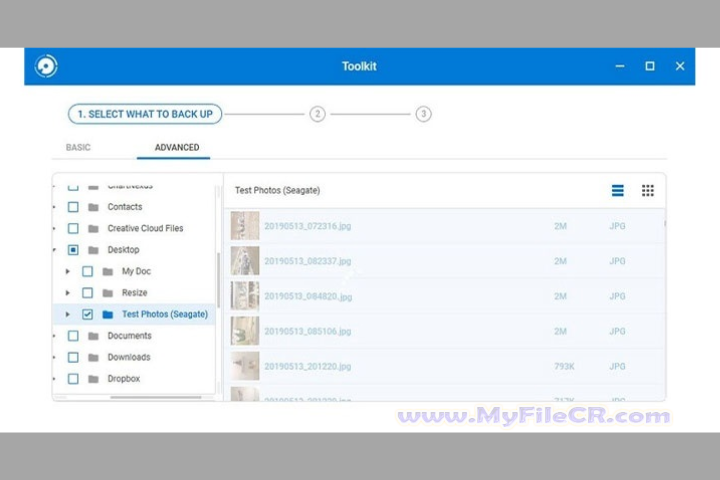Check the Contacts folder checkbox
The image size is (720, 480).
coord(73,207)
